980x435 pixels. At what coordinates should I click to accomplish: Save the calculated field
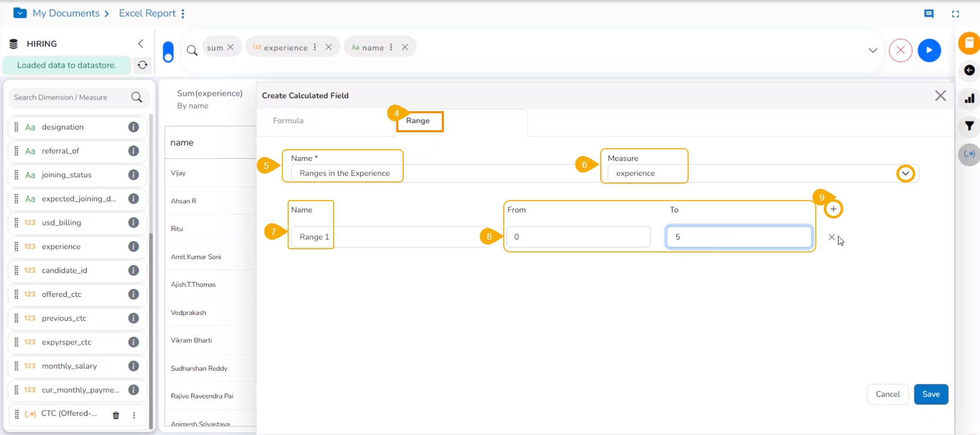931,394
